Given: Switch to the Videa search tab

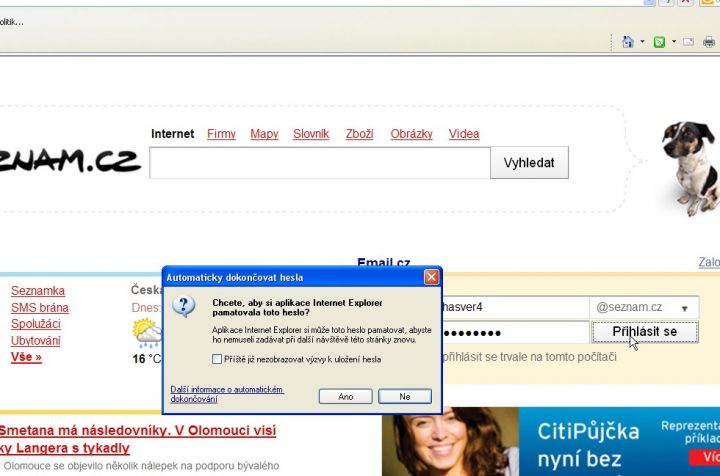Looking at the screenshot, I should pos(464,134).
